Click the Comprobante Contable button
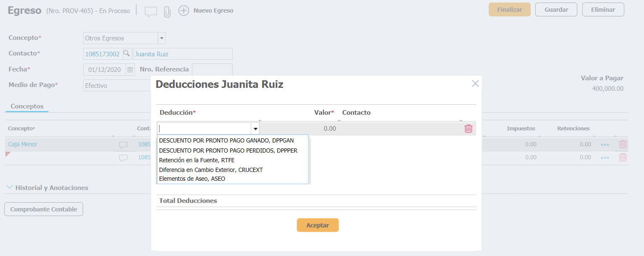The width and height of the screenshot is (644, 256). pos(44,209)
